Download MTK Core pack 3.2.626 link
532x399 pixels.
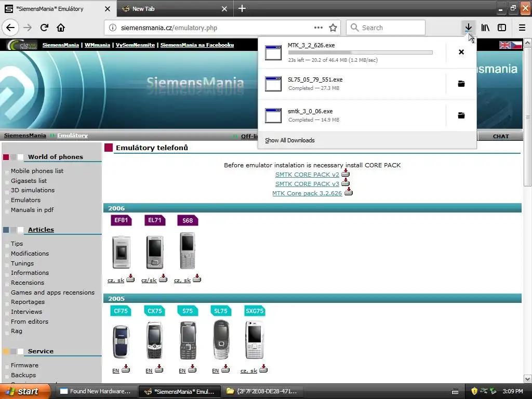coord(307,193)
